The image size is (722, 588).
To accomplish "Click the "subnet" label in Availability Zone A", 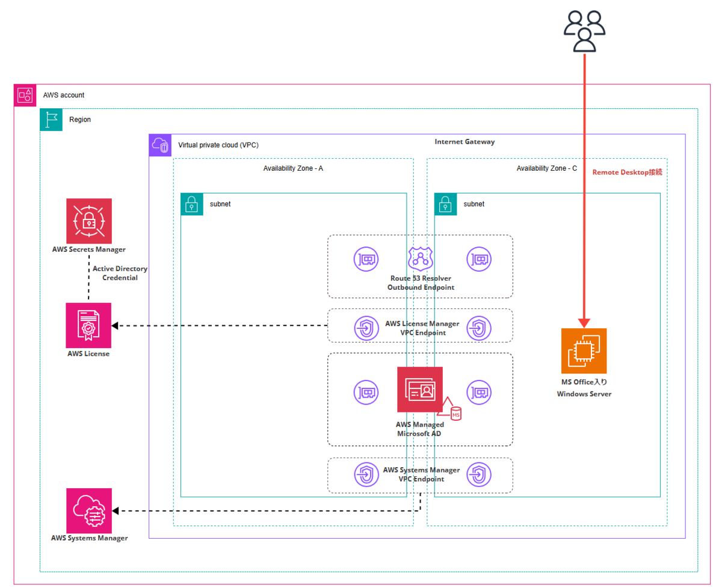I will (x=220, y=204).
